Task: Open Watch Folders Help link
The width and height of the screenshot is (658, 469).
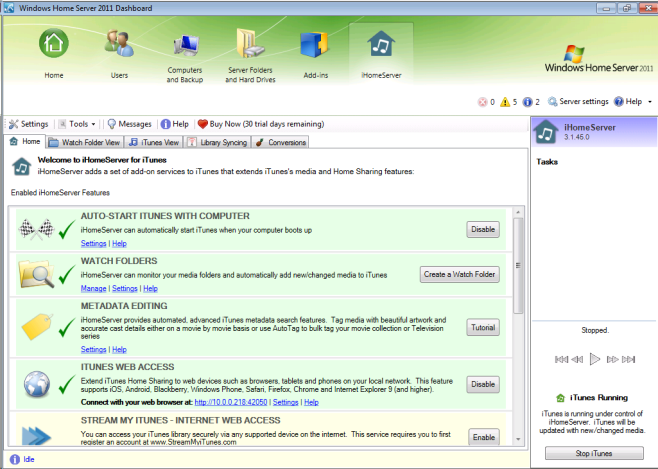Action: point(151,289)
